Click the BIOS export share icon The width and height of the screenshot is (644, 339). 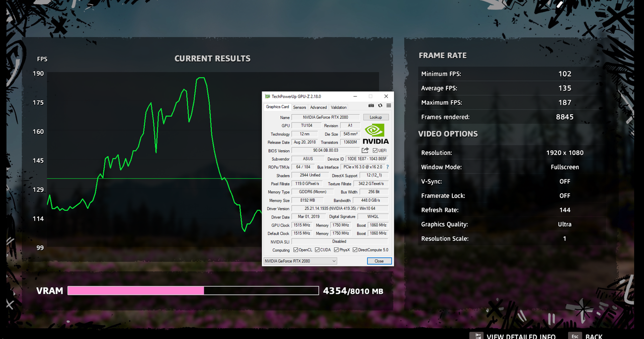(365, 150)
